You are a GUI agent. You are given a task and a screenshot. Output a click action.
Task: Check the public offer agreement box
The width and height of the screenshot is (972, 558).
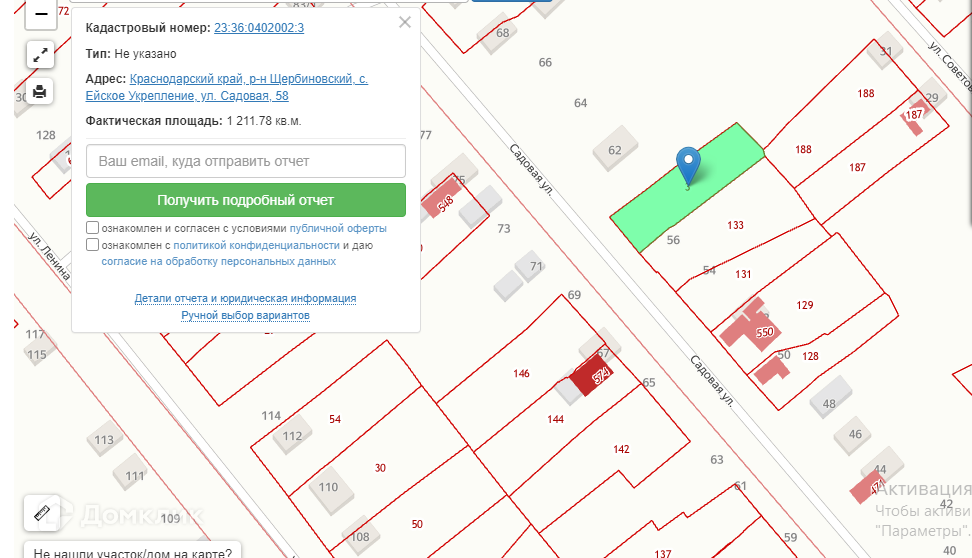(x=92, y=228)
